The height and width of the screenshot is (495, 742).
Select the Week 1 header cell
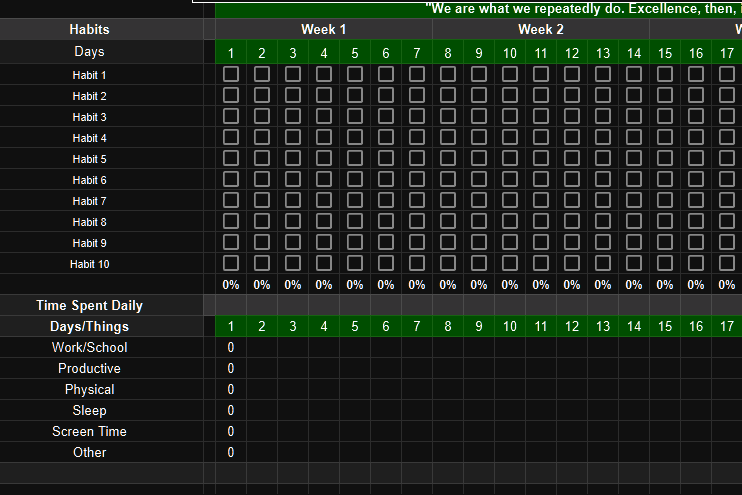(324, 30)
